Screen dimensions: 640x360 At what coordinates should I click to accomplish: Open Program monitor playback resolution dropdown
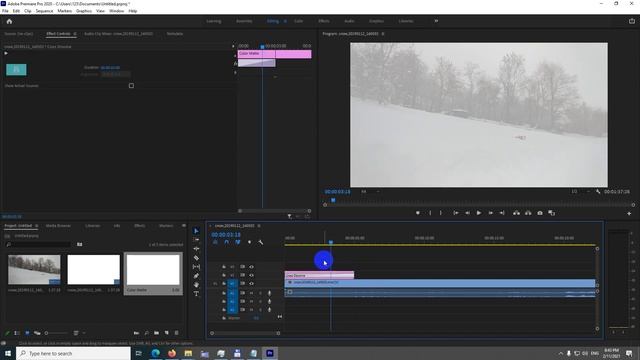pos(580,191)
